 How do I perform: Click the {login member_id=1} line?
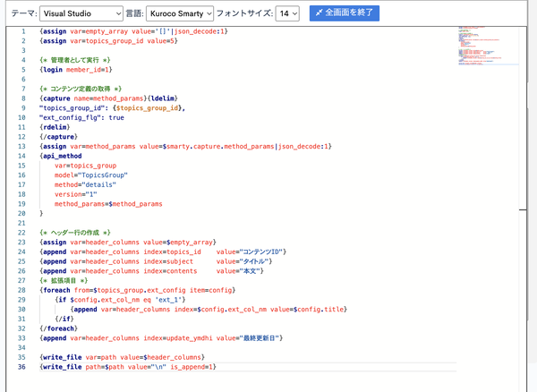pyautogui.click(x=76, y=70)
